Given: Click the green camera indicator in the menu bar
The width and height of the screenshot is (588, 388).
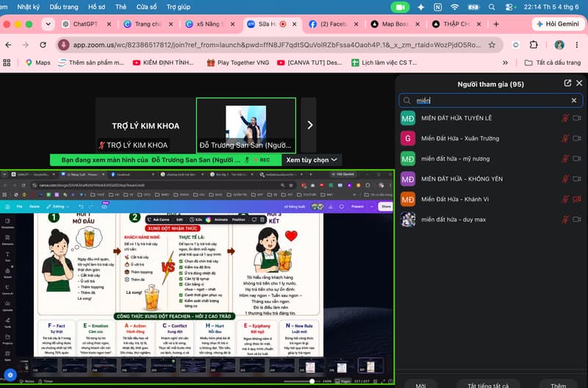Looking at the screenshot, I should tap(400, 7).
